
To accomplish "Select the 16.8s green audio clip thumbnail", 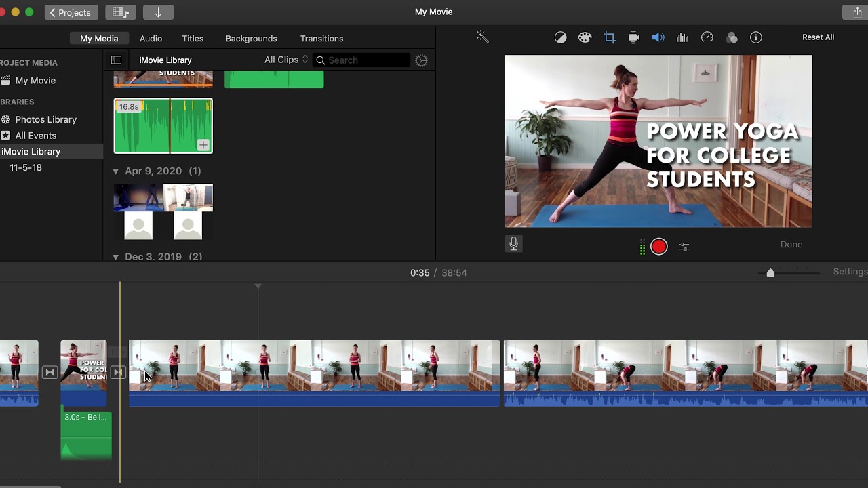I will coord(163,126).
